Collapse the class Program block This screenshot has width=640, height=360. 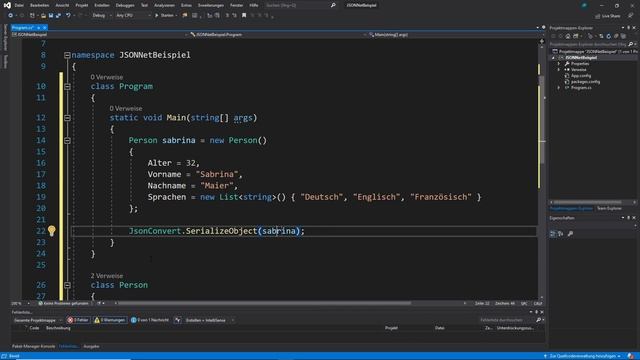coord(67,87)
